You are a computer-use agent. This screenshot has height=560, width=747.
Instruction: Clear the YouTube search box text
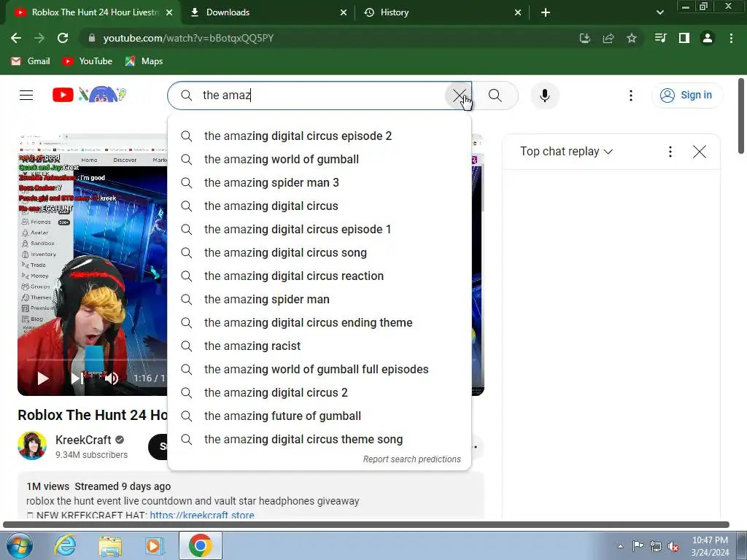point(459,96)
